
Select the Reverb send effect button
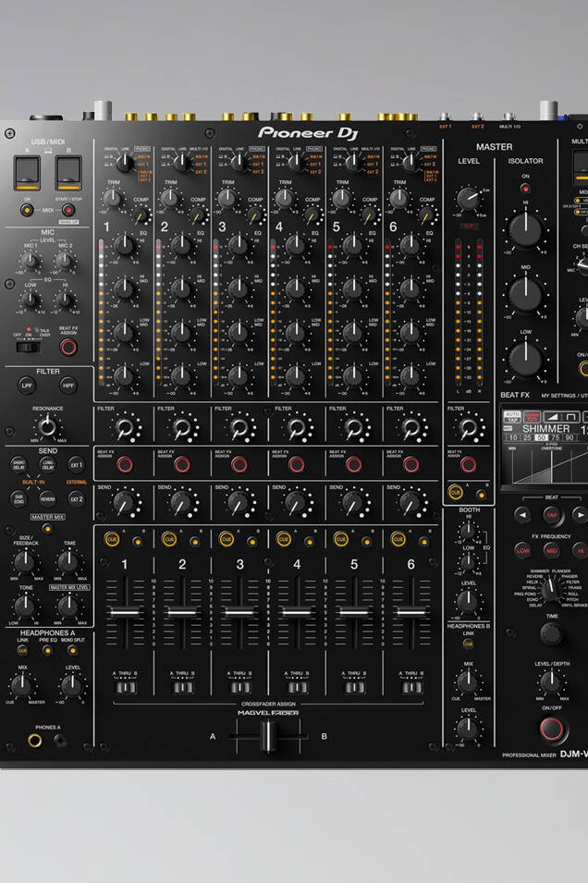47,498
